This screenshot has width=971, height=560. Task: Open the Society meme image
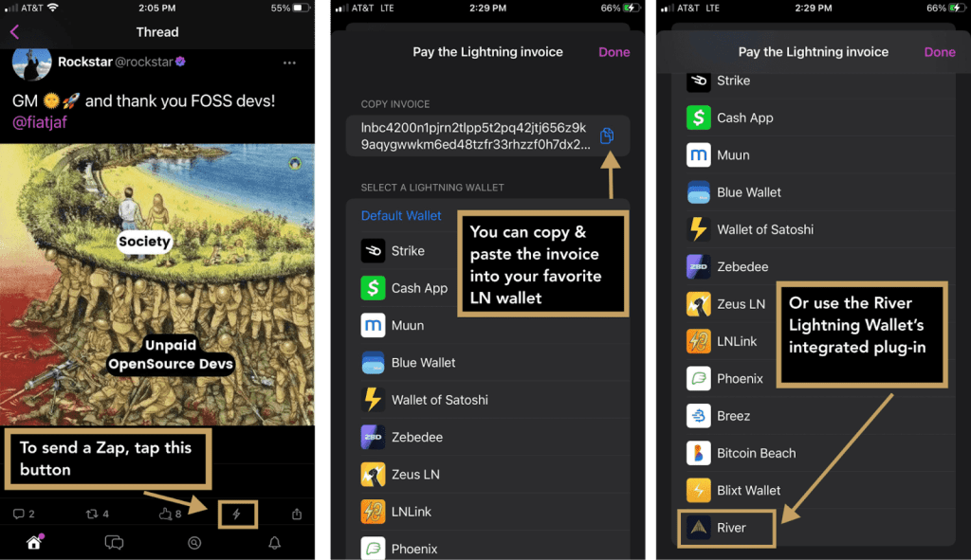[157, 284]
